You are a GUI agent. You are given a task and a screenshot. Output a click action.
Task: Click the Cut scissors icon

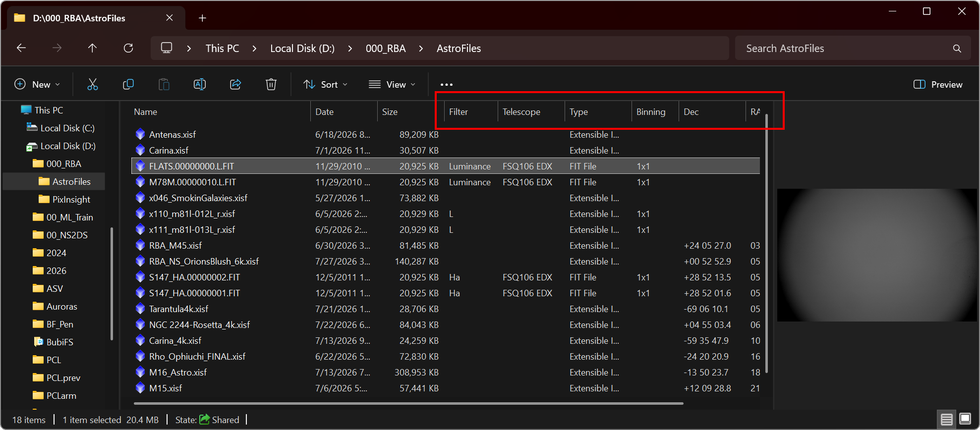tap(93, 84)
